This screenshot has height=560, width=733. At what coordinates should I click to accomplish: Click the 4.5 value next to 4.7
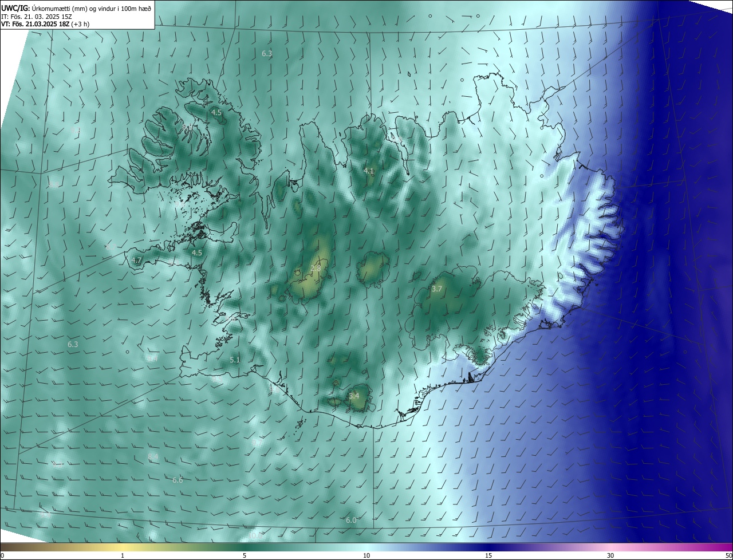tap(197, 253)
